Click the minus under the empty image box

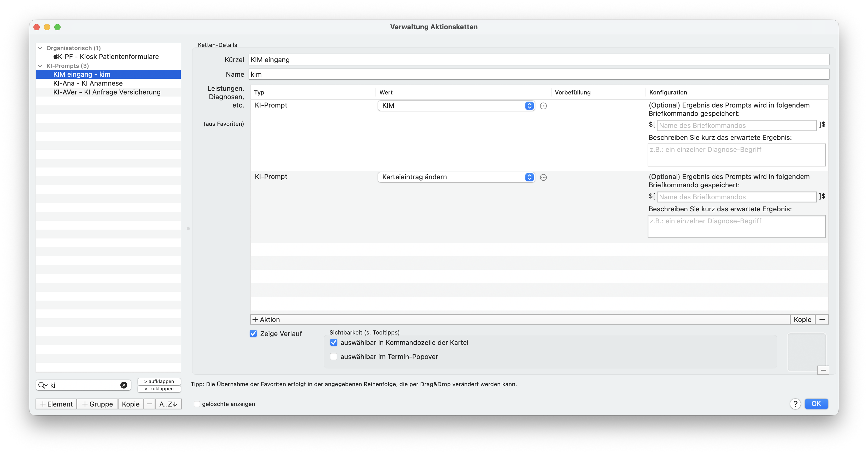823,370
